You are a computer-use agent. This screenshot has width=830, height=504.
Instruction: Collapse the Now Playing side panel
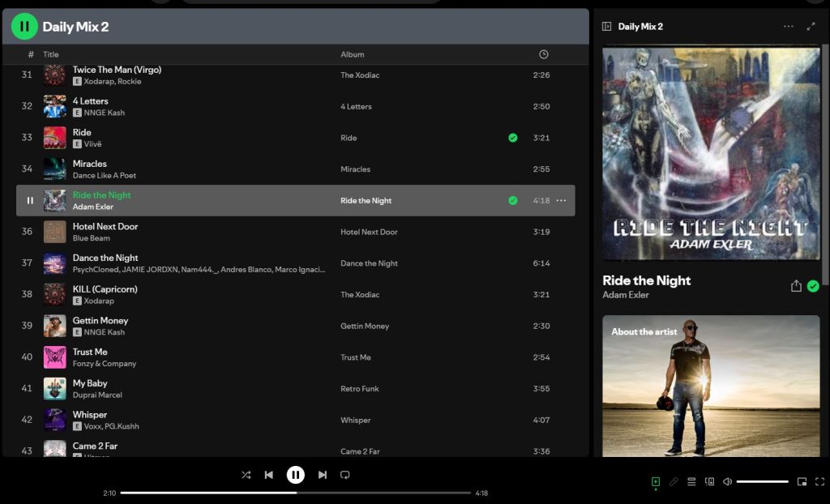click(x=606, y=27)
